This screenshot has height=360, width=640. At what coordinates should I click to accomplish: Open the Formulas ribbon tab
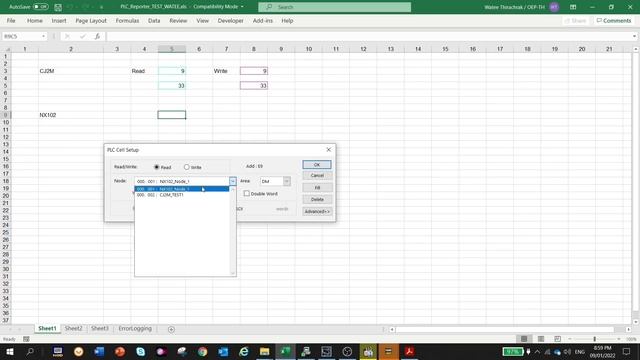pyautogui.click(x=127, y=20)
